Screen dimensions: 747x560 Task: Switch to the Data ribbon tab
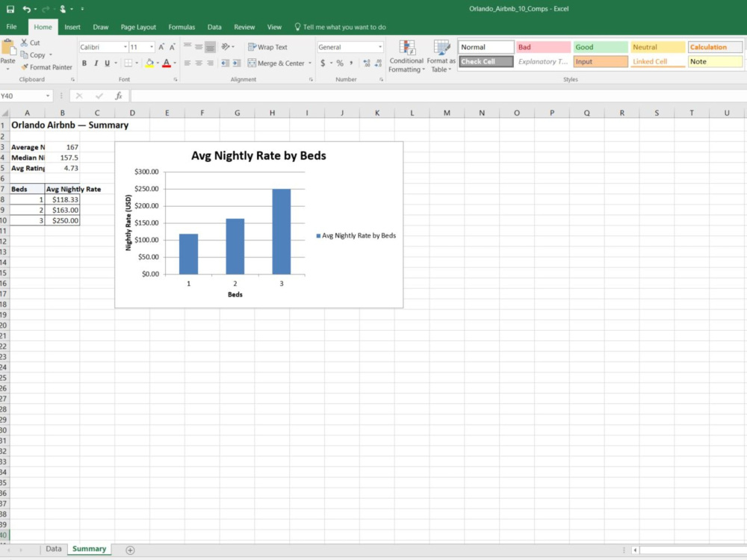214,27
